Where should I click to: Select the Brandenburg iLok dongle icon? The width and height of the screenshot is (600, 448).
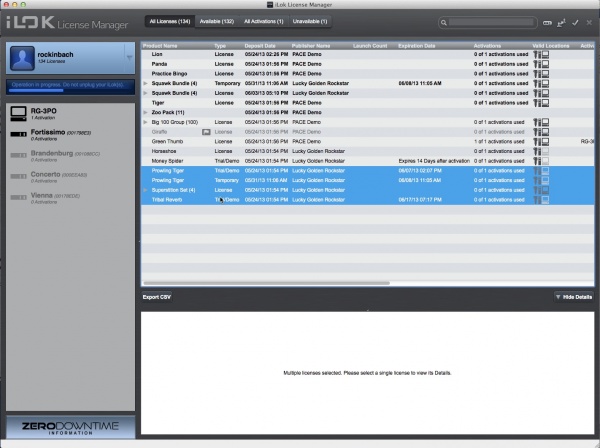coord(18,155)
